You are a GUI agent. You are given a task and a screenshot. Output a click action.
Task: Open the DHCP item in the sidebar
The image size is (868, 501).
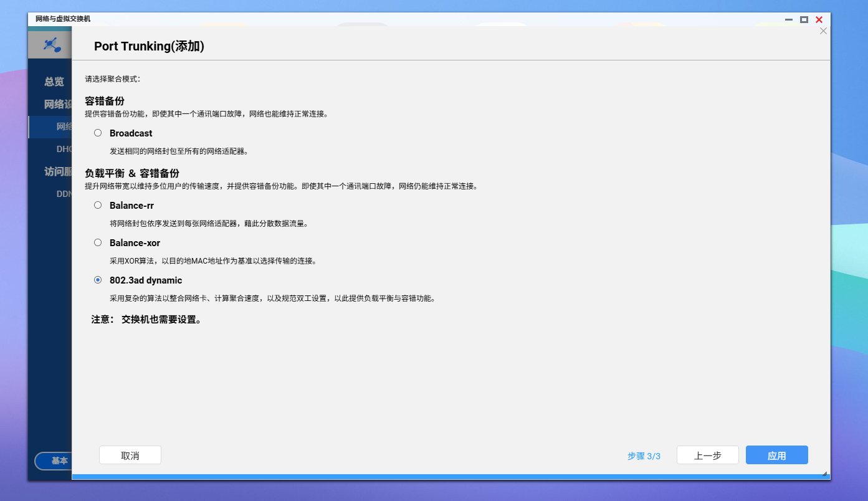(64, 149)
